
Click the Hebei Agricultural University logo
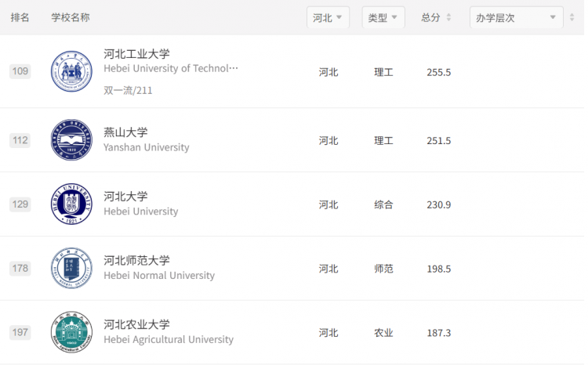(71, 332)
